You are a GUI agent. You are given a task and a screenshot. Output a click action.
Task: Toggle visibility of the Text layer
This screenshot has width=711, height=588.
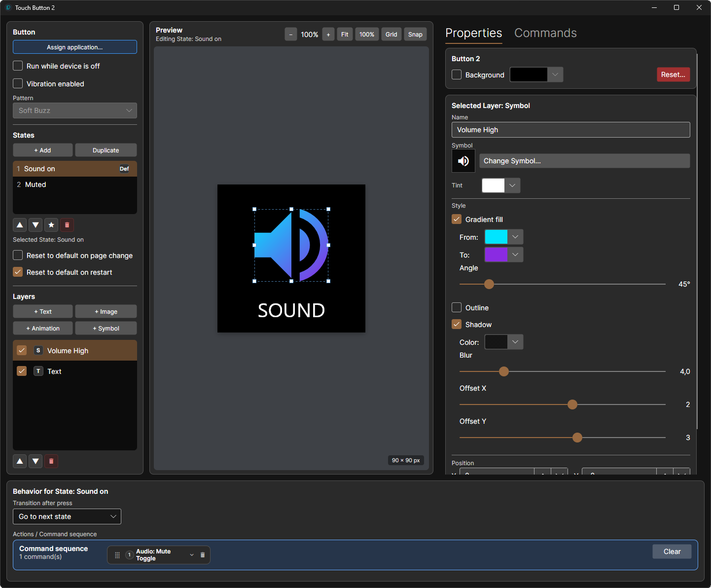coord(22,371)
